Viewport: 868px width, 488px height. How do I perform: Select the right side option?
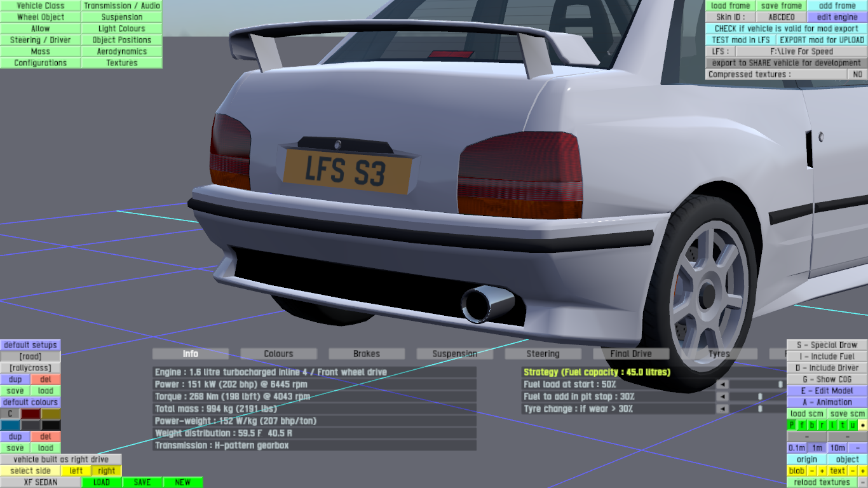[x=107, y=471]
